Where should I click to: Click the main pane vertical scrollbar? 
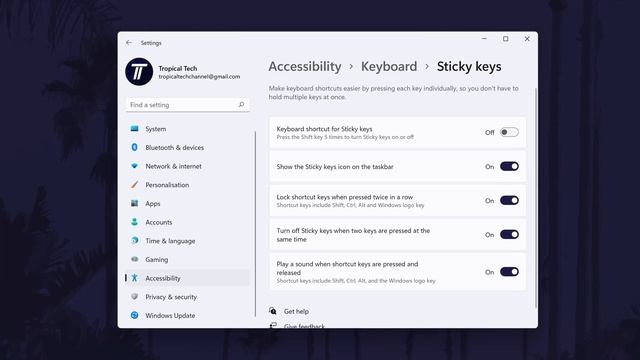536,198
